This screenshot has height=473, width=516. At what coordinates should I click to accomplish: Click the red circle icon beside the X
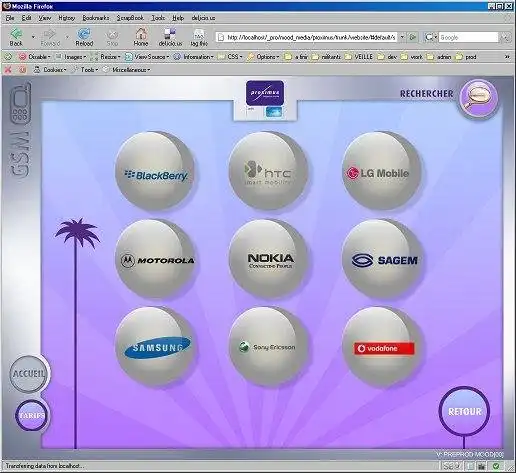coord(22,70)
